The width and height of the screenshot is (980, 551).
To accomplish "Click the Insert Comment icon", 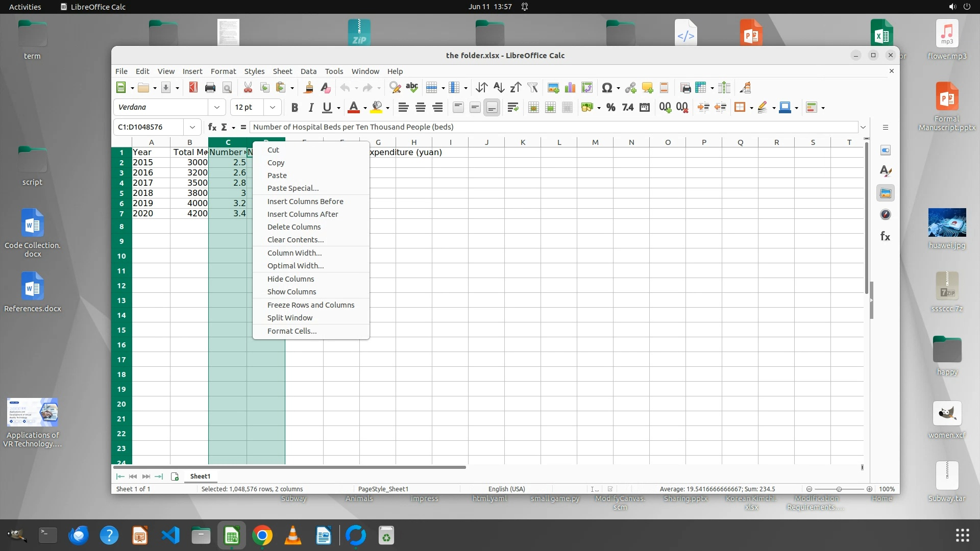I will 647,88.
